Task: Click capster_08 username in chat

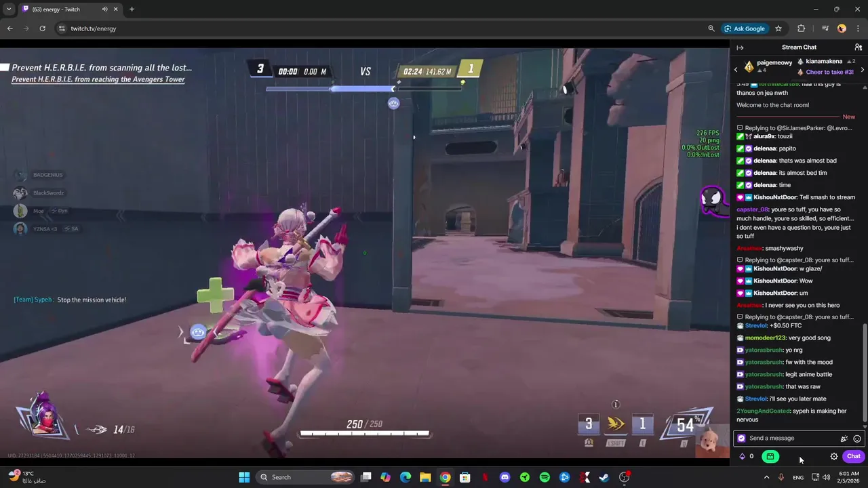Action: pos(752,209)
